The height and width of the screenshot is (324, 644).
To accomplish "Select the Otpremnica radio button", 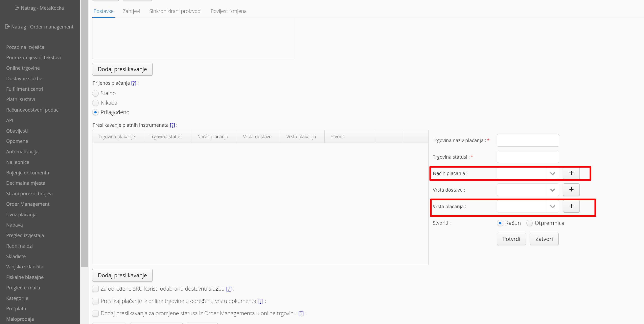I will click(x=529, y=223).
